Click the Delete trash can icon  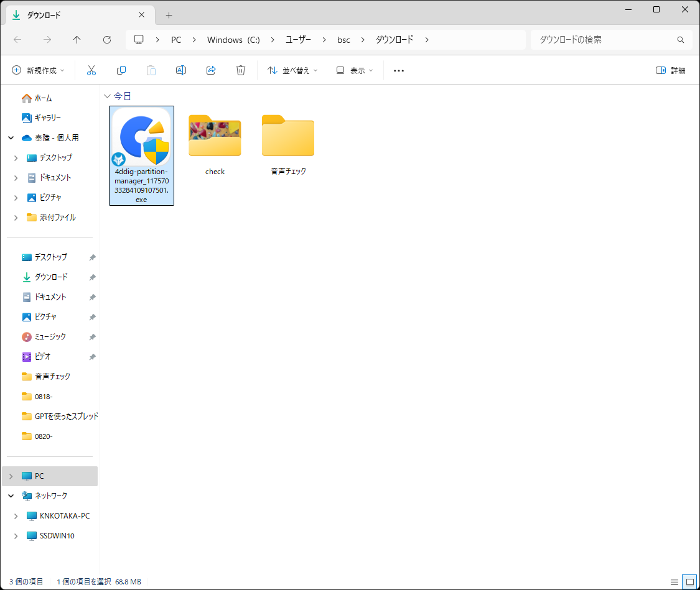pos(241,70)
